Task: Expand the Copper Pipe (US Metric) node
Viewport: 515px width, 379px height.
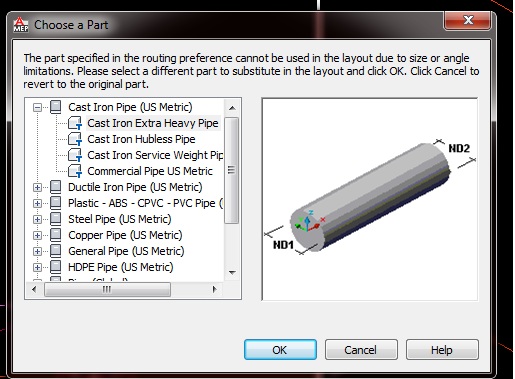Action: [x=37, y=235]
